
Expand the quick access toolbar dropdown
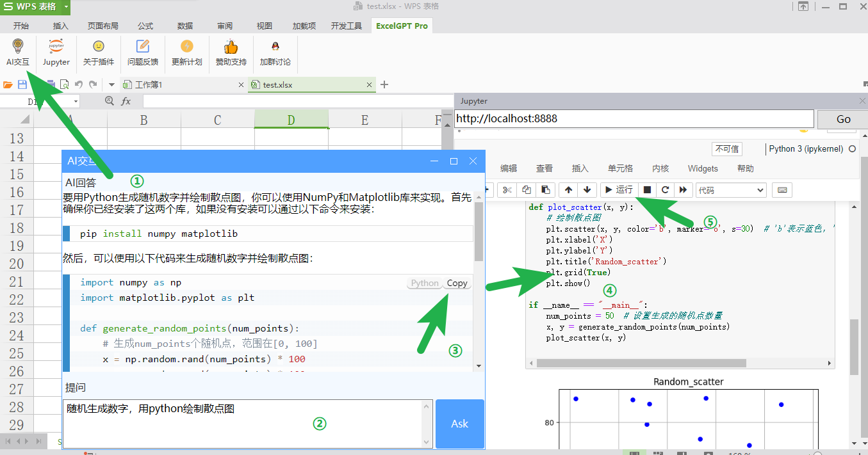click(x=111, y=84)
